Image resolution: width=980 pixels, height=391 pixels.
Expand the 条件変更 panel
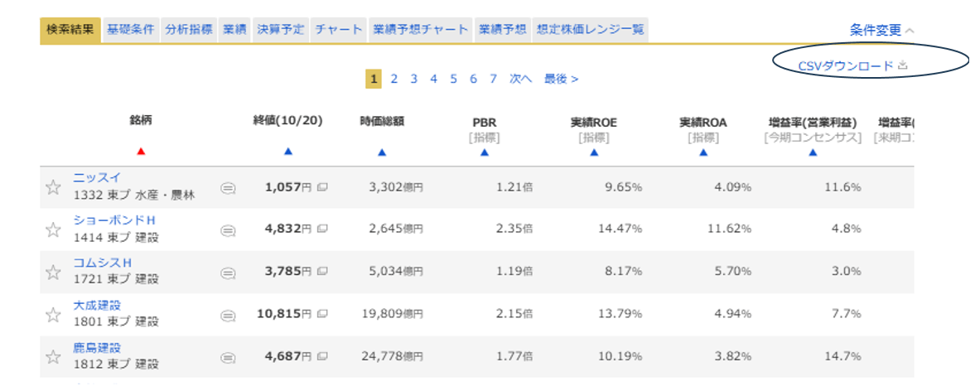point(881,30)
